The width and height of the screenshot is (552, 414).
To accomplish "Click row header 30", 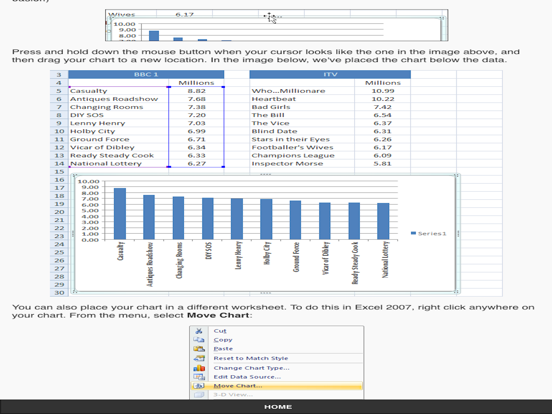I will [59, 293].
